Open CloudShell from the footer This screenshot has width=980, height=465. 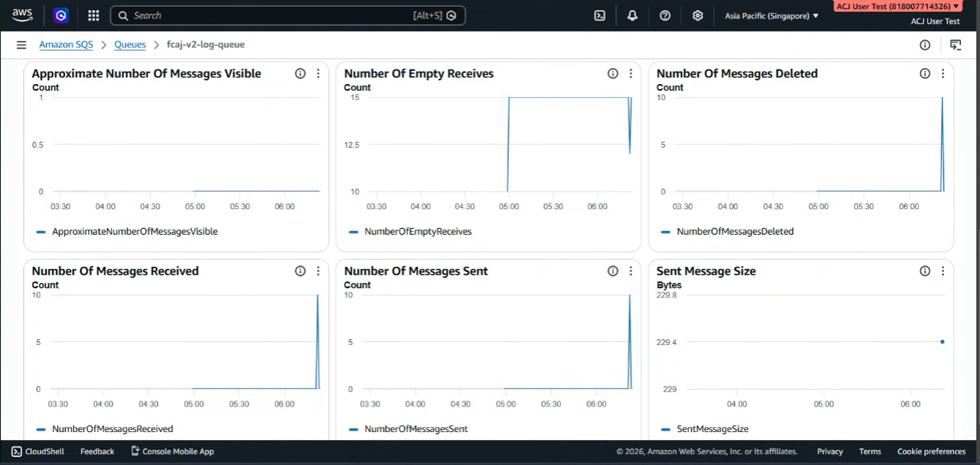[38, 451]
